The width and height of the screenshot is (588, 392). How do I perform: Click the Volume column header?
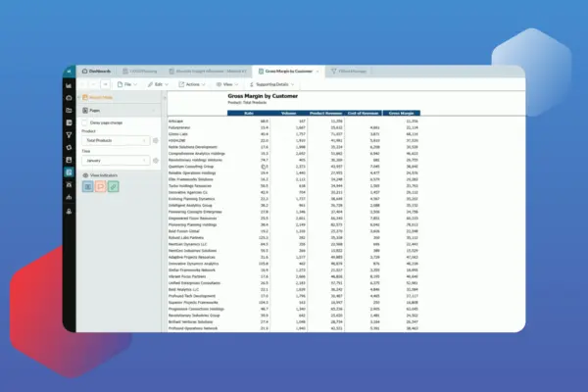(x=289, y=113)
